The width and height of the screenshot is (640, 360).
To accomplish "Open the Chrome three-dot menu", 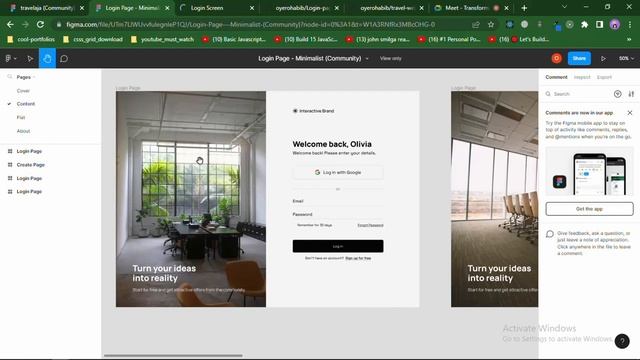I will tap(630, 25).
